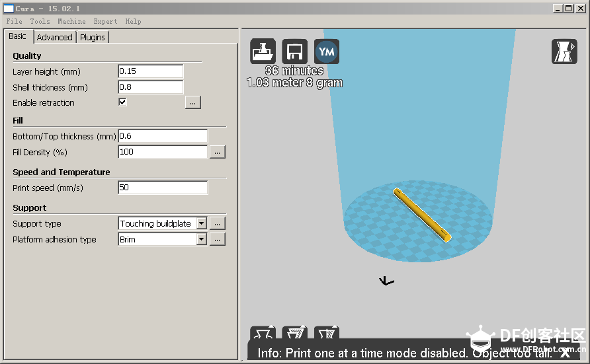Open the Help menu
Viewport: 590px width, 364px height.
click(x=133, y=21)
